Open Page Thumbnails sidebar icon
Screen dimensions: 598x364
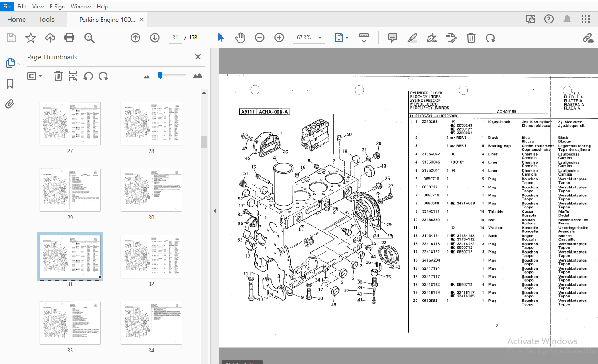[10, 63]
